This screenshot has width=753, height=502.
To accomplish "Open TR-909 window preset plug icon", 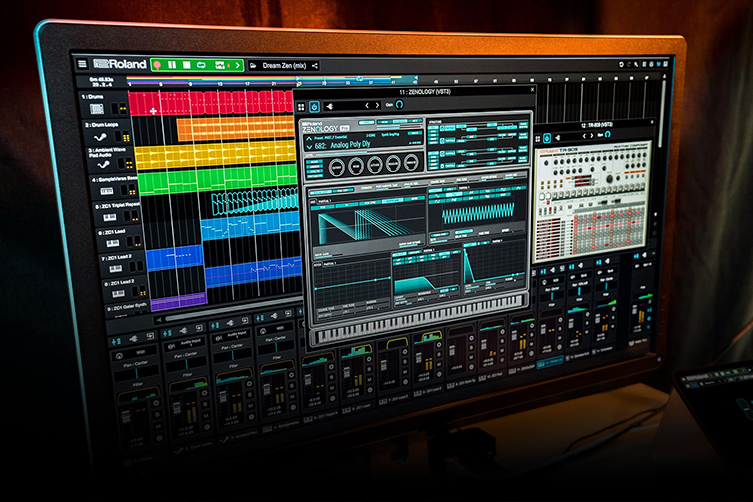I will coord(558,138).
